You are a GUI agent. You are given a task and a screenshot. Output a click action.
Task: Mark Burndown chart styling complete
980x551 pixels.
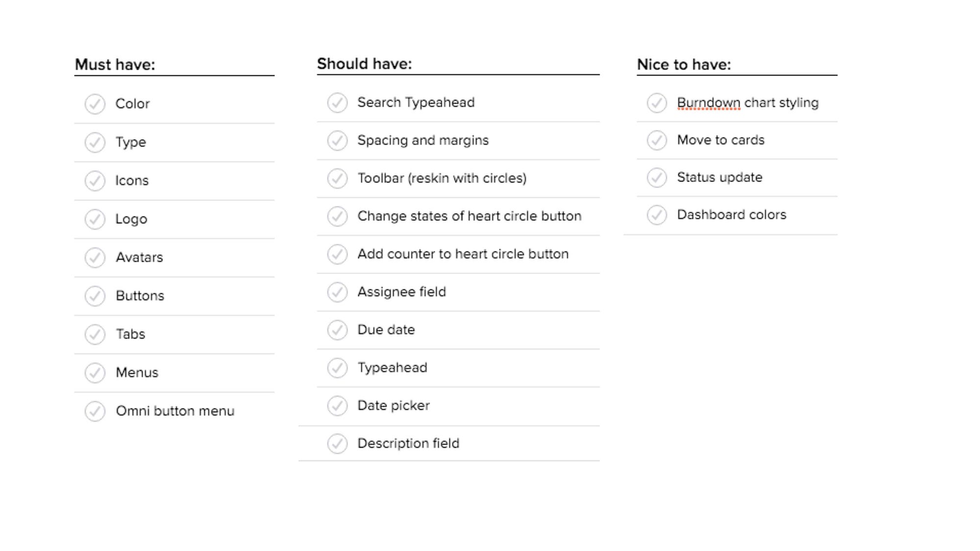657,103
